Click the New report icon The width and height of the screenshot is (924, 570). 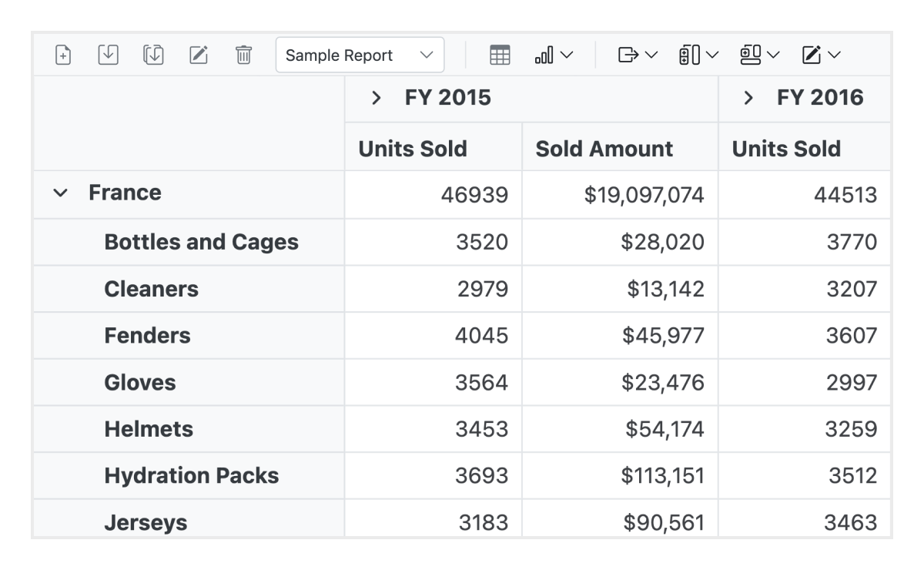[63, 55]
